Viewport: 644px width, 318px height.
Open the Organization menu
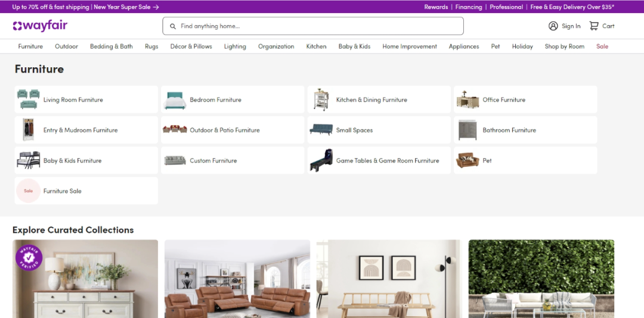276,46
